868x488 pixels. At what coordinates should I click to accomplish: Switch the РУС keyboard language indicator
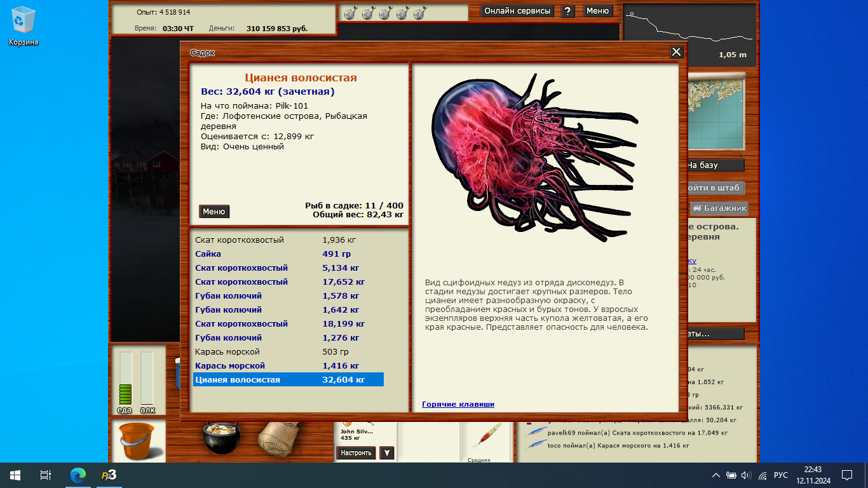(x=781, y=475)
